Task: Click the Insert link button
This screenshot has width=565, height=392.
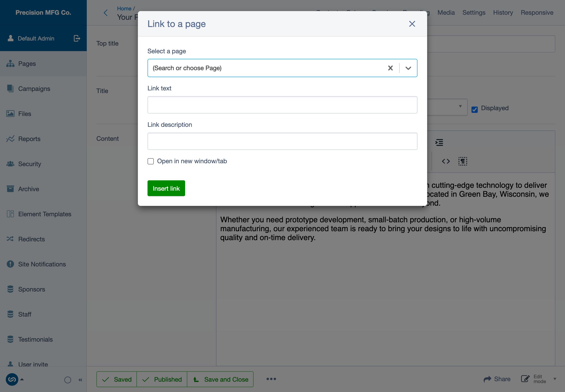Action: click(166, 188)
